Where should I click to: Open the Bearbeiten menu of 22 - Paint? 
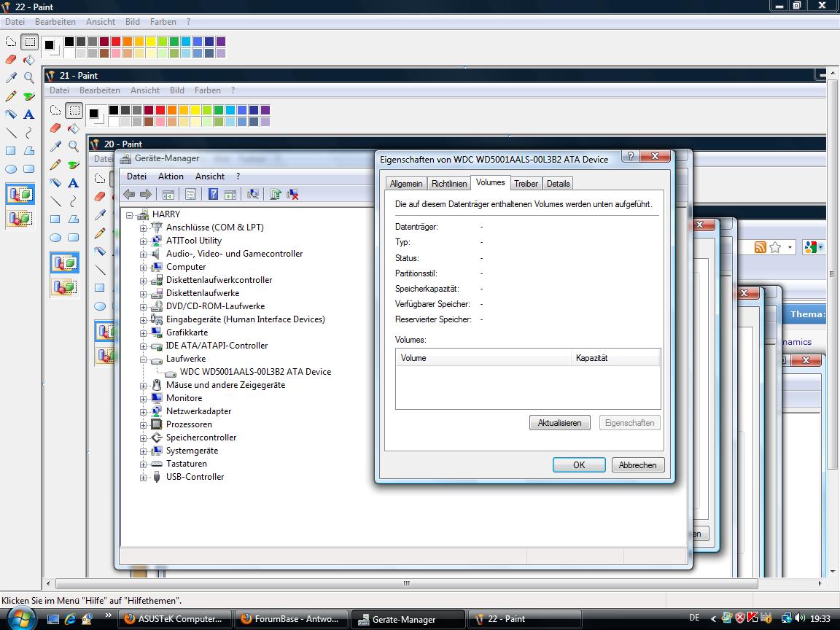(55, 22)
